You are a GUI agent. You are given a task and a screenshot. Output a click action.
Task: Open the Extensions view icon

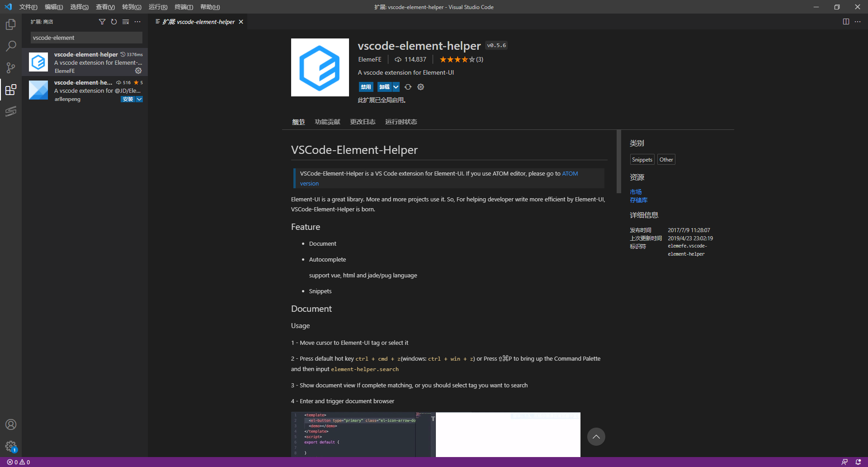[x=11, y=90]
